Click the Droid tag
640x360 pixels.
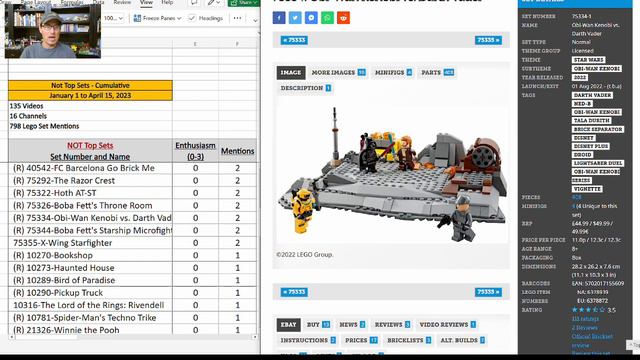tap(582, 155)
